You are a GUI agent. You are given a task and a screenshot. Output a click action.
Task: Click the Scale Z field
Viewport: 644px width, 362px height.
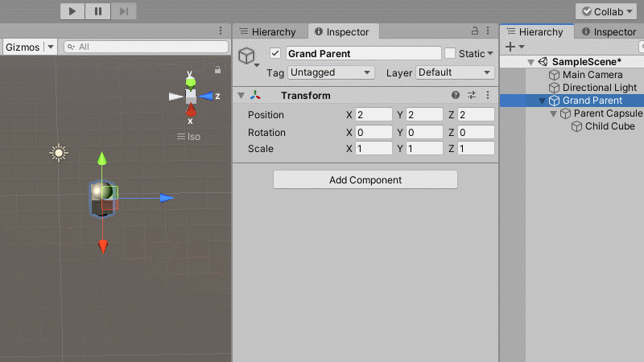pyautogui.click(x=476, y=148)
